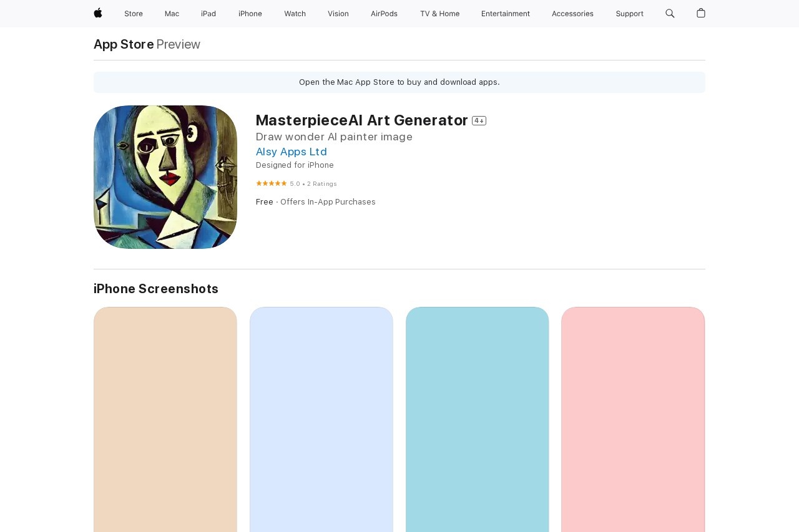Go to the iPad section
799x532 pixels.
(208, 14)
